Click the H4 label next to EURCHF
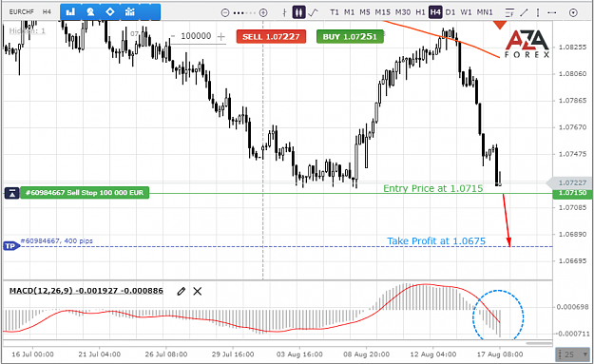 coord(47,12)
